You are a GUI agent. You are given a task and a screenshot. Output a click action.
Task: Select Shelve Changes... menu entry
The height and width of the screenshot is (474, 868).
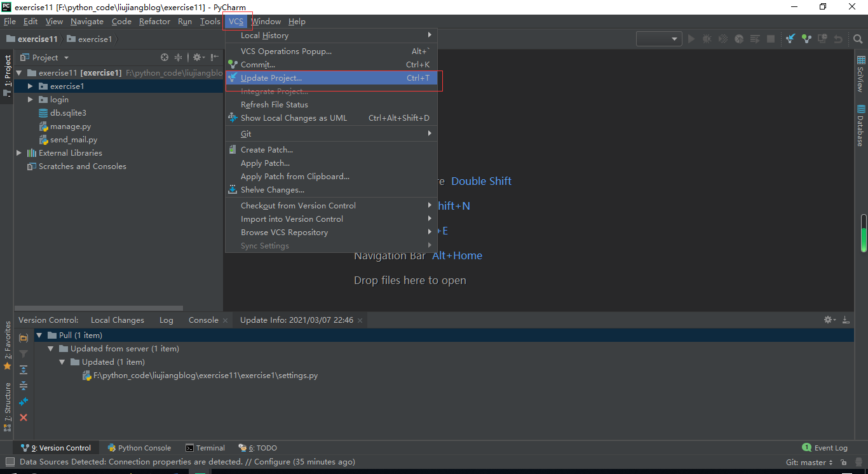point(331,190)
